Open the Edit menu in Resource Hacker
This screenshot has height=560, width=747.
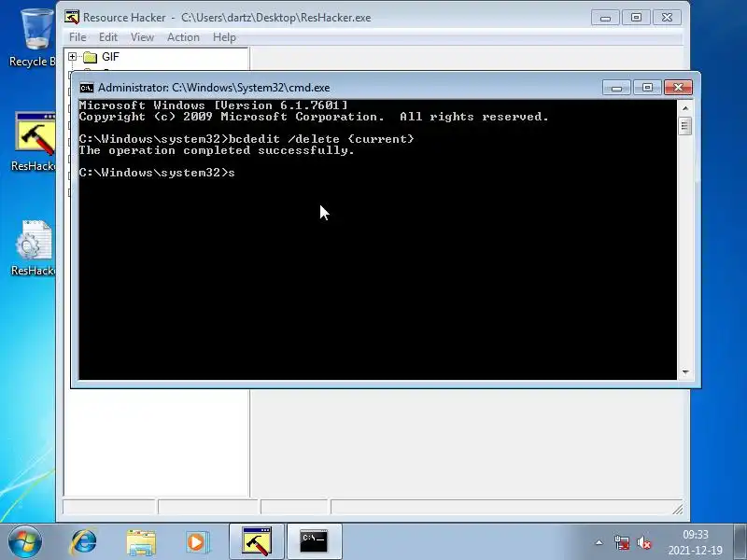[x=108, y=37]
